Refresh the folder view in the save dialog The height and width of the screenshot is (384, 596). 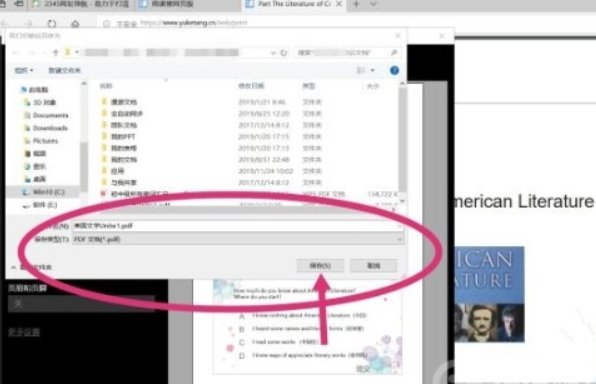(284, 53)
